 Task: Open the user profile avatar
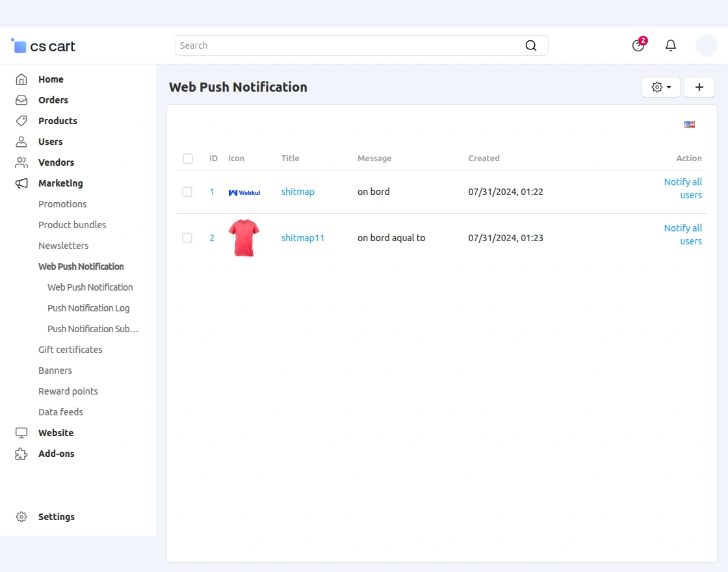[x=706, y=45]
